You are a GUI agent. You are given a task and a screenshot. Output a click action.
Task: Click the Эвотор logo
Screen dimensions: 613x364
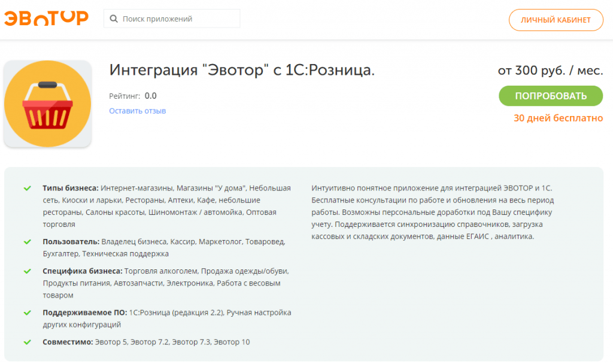46,19
